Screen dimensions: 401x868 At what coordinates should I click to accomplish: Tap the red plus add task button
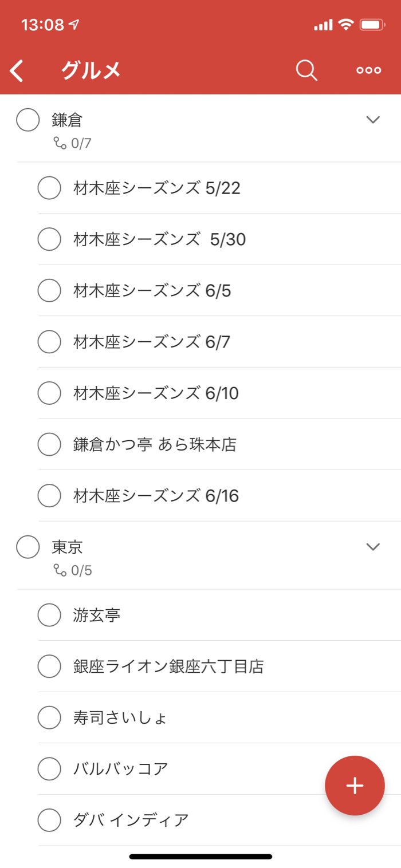(355, 785)
